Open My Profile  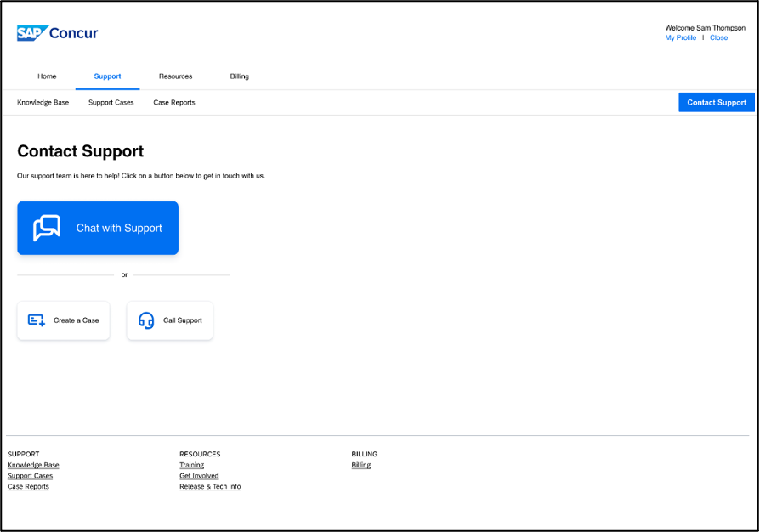pos(680,37)
